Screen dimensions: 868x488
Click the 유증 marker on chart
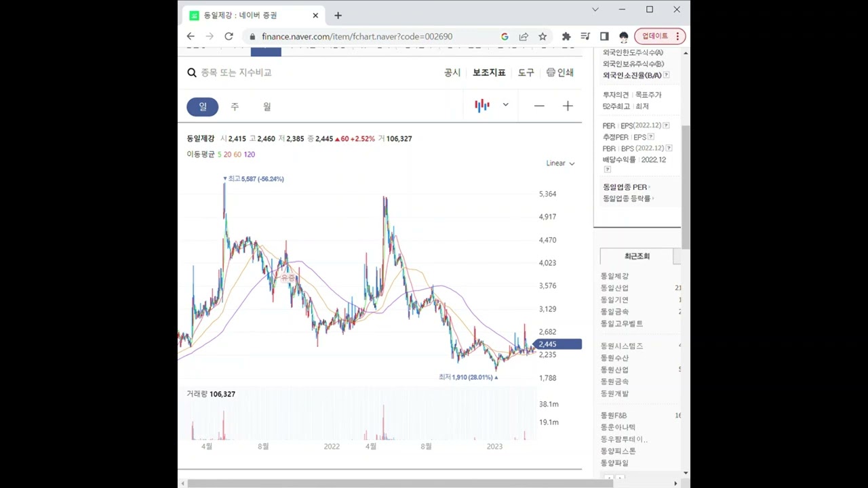tap(288, 278)
